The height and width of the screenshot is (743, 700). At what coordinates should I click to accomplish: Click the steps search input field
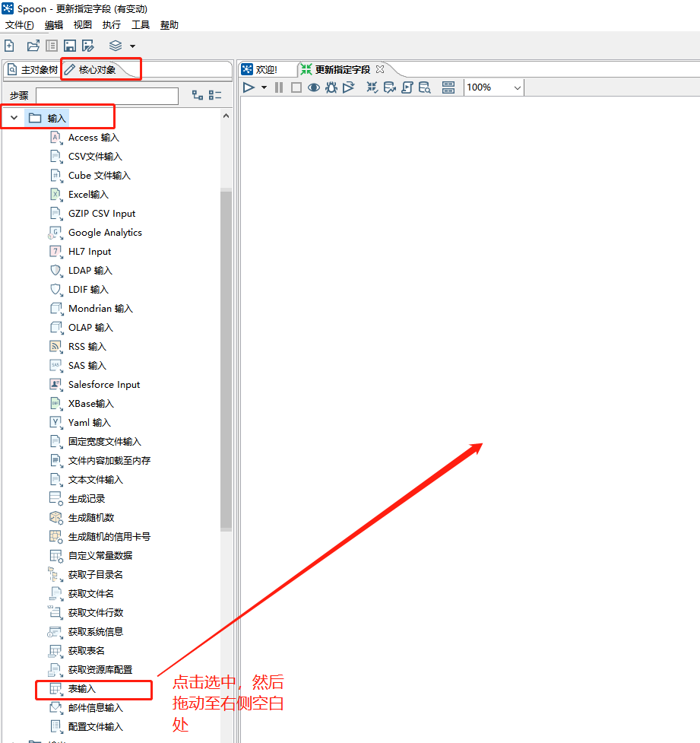coord(107,96)
